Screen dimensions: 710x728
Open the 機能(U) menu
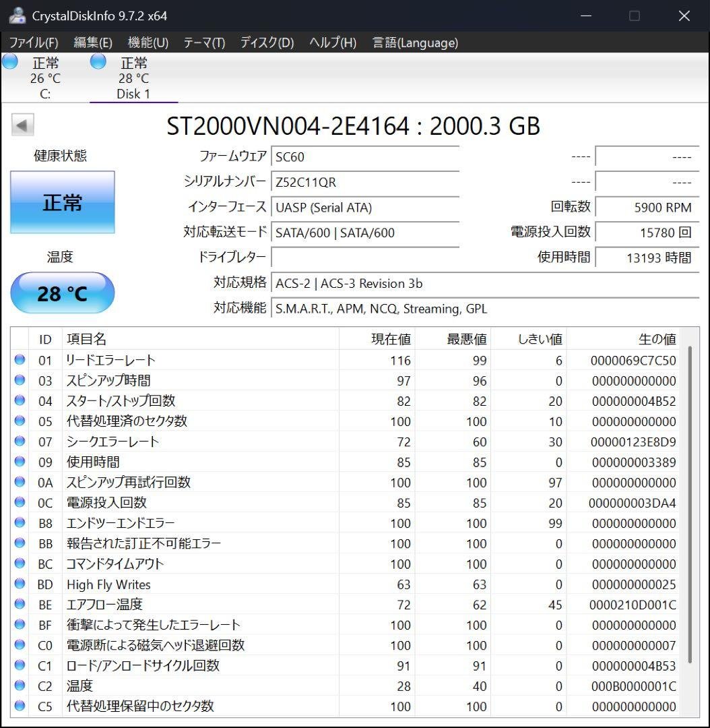click(x=148, y=42)
